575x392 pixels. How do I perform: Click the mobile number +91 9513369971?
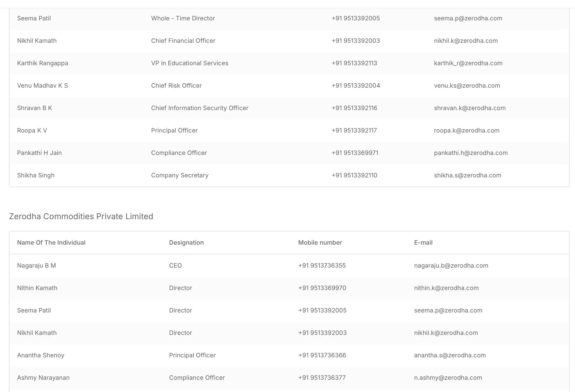[x=355, y=153]
